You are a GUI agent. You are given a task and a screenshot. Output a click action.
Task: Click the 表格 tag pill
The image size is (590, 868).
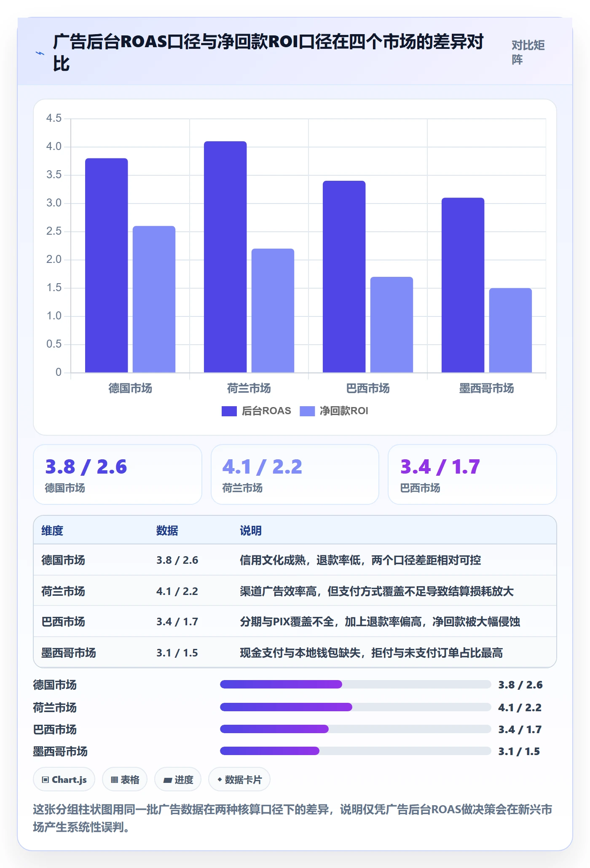pyautogui.click(x=125, y=780)
